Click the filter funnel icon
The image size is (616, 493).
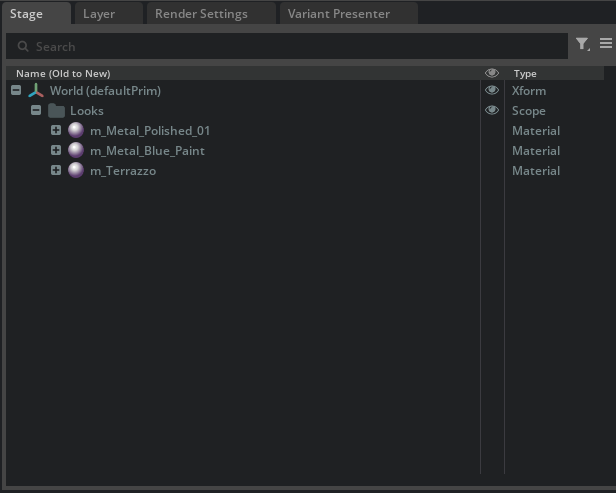tap(582, 44)
